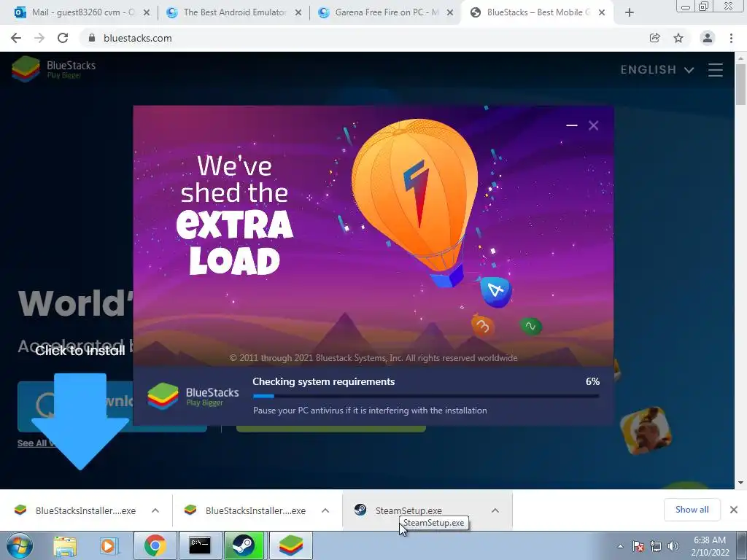This screenshot has height=560, width=747.
Task: Close the BlueStacks installer dialog
Action: coord(593,125)
